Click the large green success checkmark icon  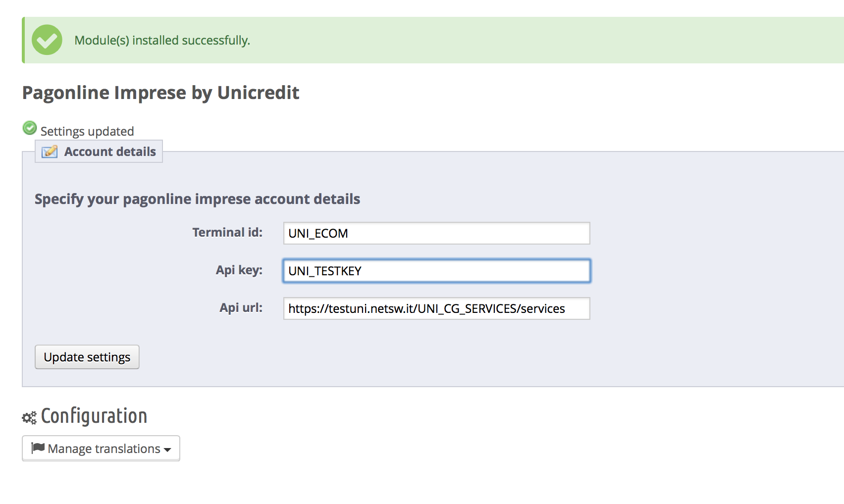pos(47,40)
